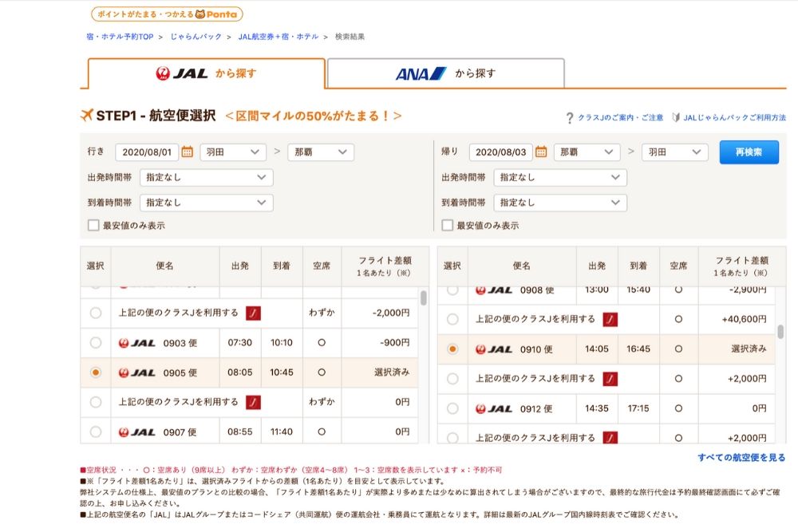This screenshot has width=798, height=532.
Task: Click the 07:30 departure time for 0903便
Action: pos(239,343)
